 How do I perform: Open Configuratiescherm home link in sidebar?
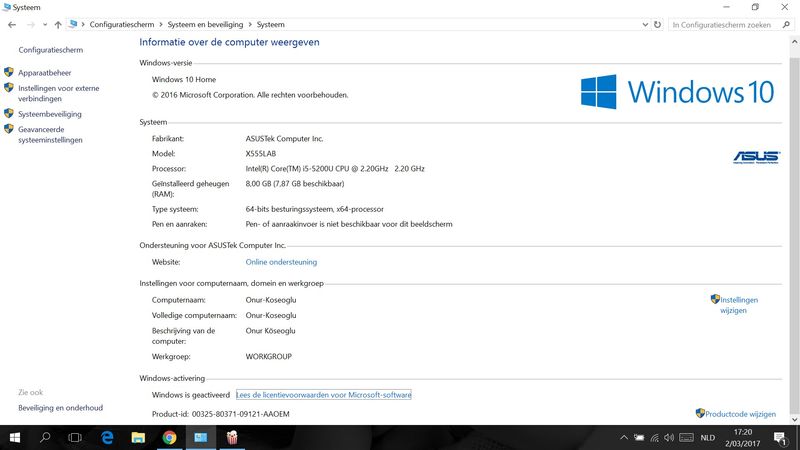(x=51, y=50)
